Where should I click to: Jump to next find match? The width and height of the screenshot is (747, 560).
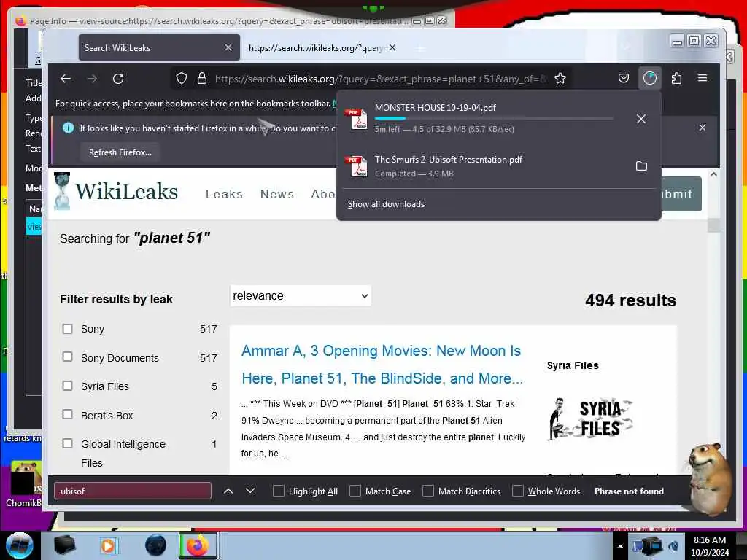(250, 491)
